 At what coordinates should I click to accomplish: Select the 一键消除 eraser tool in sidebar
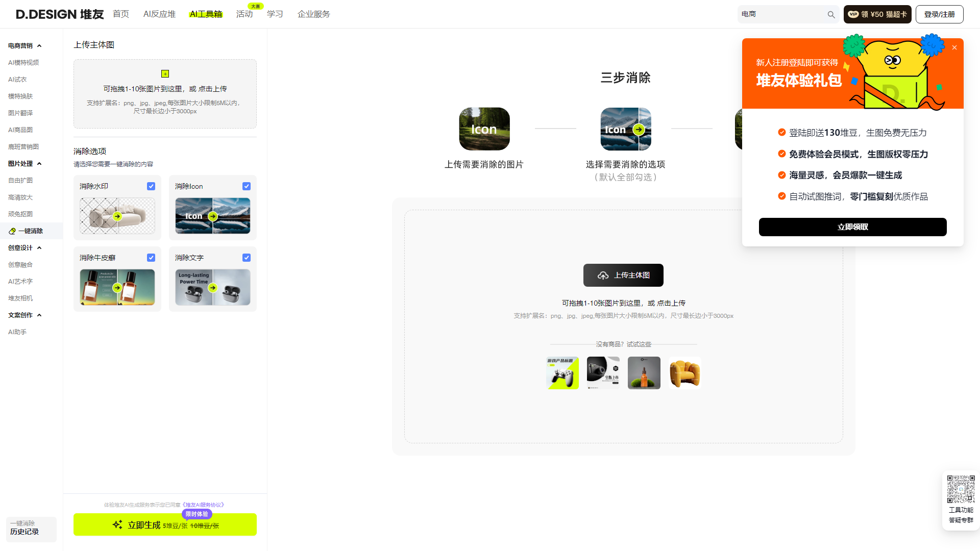pyautogui.click(x=31, y=231)
